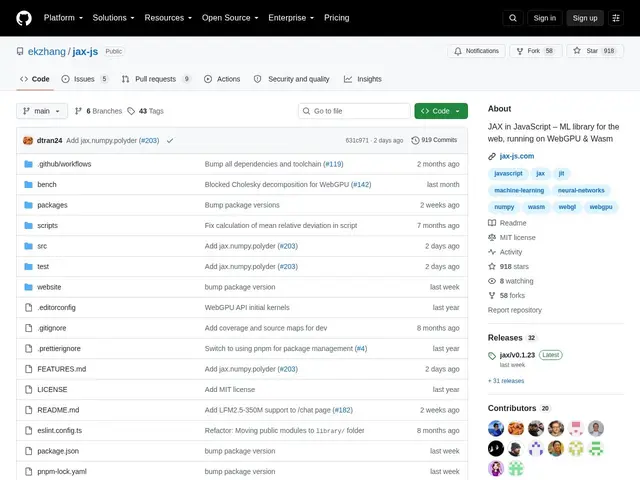Expand the Resources dropdown
Image resolution: width=640 pixels, height=480 pixels.
pyautogui.click(x=168, y=18)
